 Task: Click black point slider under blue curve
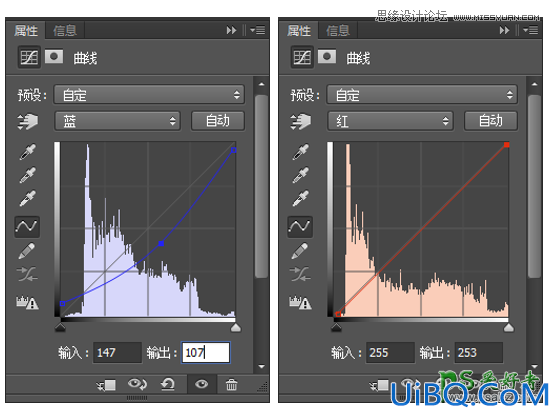[60, 327]
